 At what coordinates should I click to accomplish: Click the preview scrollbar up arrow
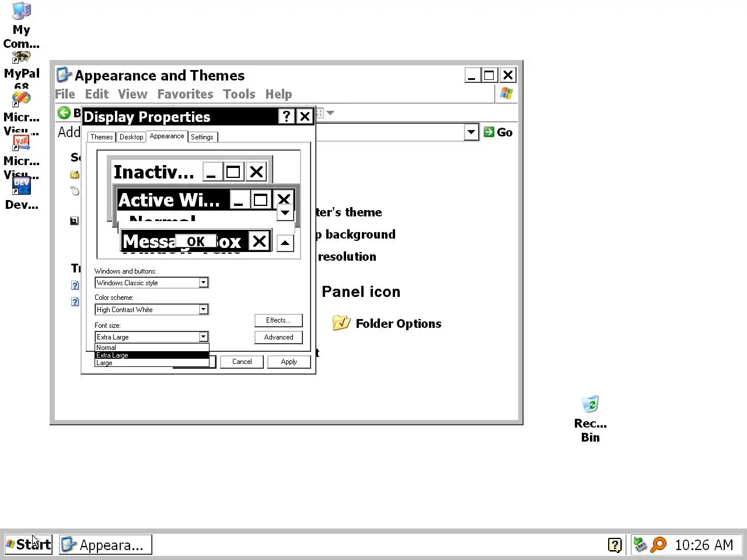click(x=285, y=243)
